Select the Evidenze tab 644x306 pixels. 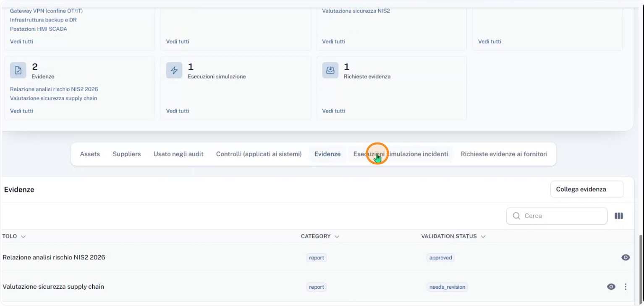click(327, 154)
